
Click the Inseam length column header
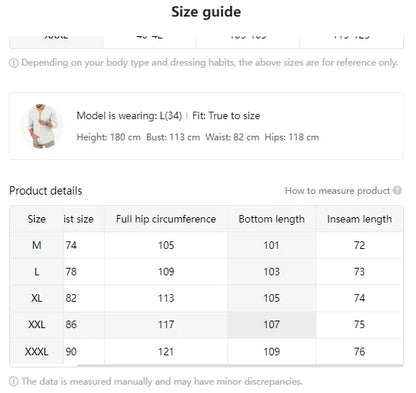tap(359, 219)
